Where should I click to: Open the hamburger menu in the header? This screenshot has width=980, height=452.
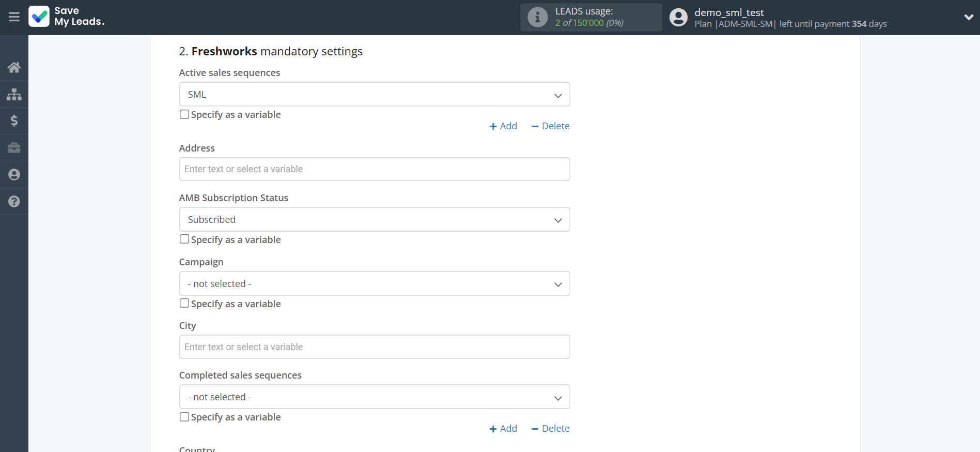pyautogui.click(x=14, y=17)
